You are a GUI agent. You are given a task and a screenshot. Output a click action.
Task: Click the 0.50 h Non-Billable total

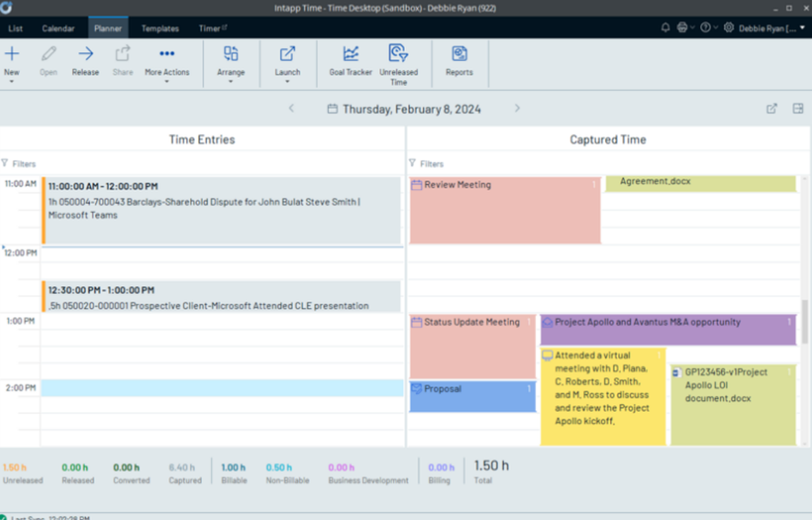click(279, 467)
